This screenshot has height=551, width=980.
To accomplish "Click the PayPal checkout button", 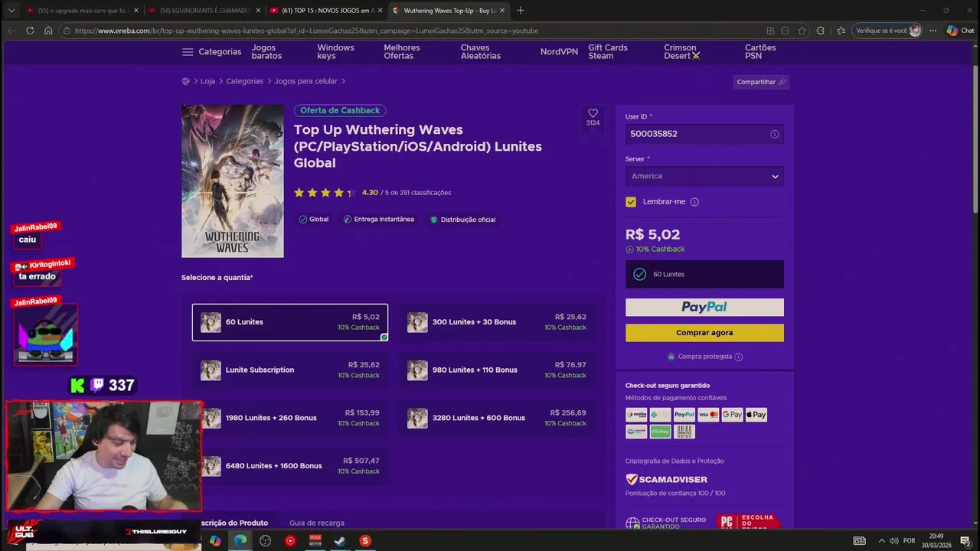I will pyautogui.click(x=704, y=307).
